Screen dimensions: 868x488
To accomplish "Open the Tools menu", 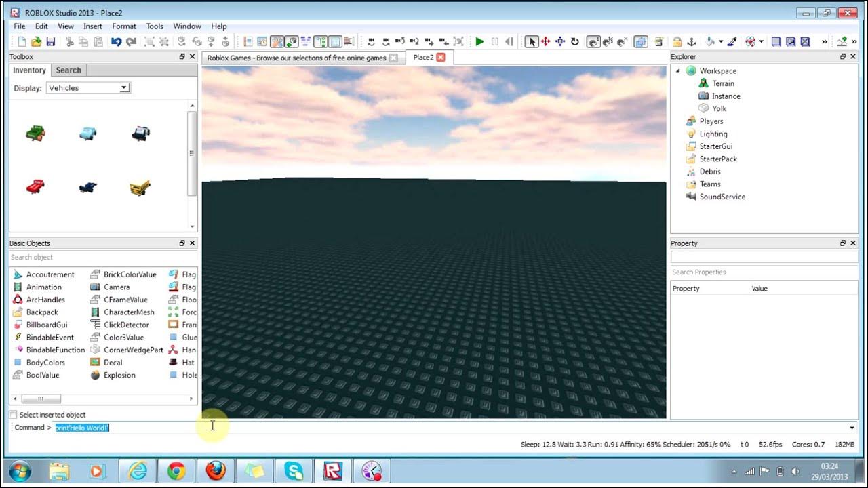I will click(x=155, y=26).
